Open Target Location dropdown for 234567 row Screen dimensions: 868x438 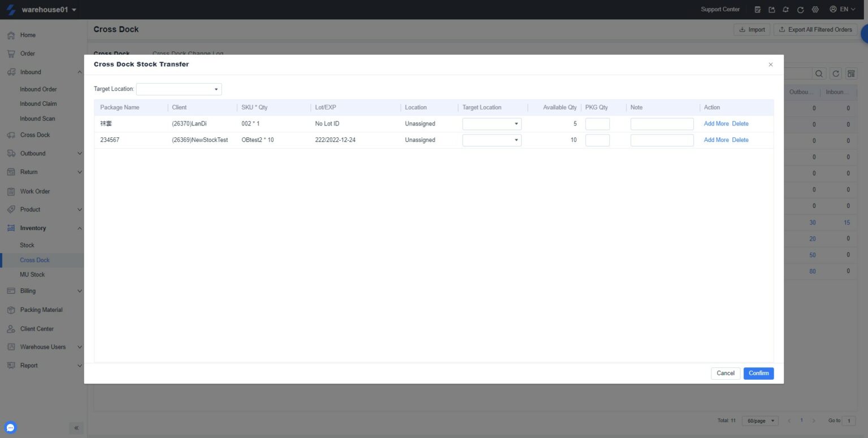click(491, 140)
